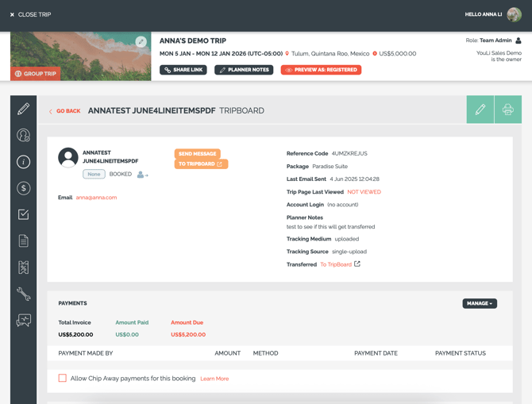Image resolution: width=532 pixels, height=404 pixels.
Task: Click the green pencil edit tripboard button
Action: [480, 110]
